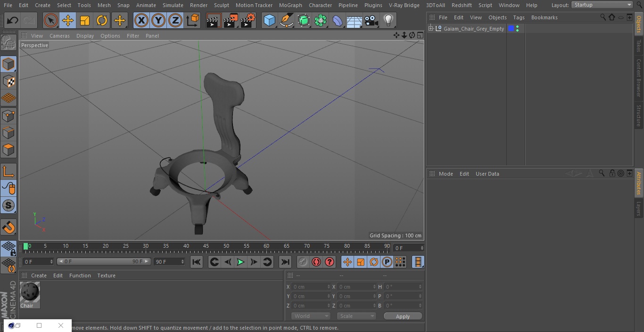Click search icon in Objects manager
The image size is (644, 332).
coord(603,17)
